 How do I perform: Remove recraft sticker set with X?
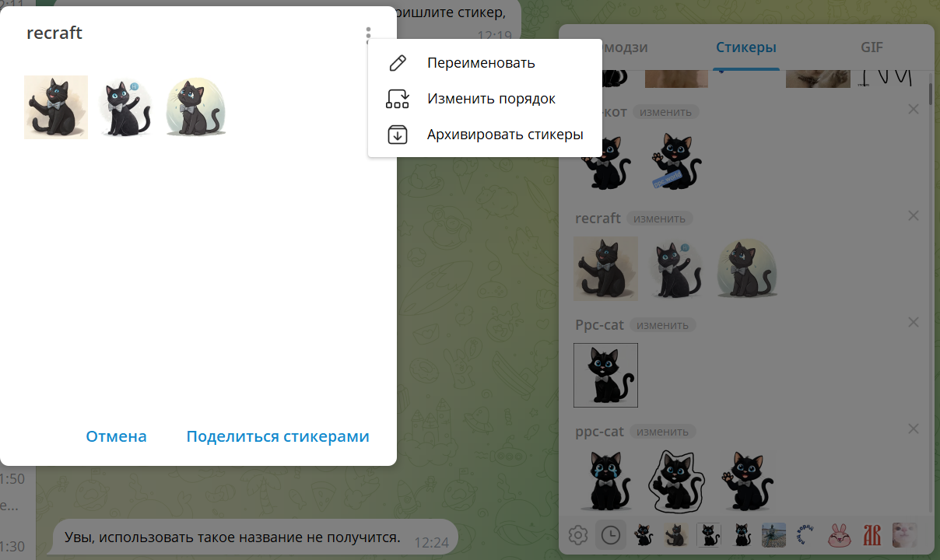tap(914, 216)
